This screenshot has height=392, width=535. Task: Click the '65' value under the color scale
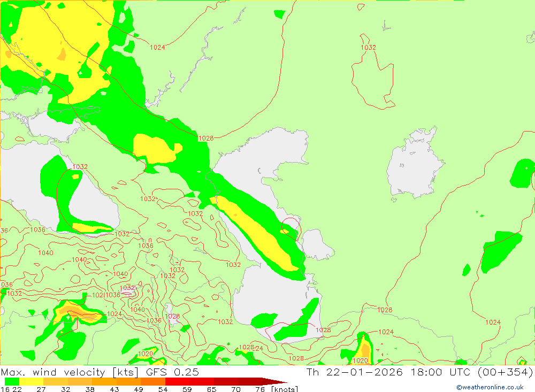point(211,389)
